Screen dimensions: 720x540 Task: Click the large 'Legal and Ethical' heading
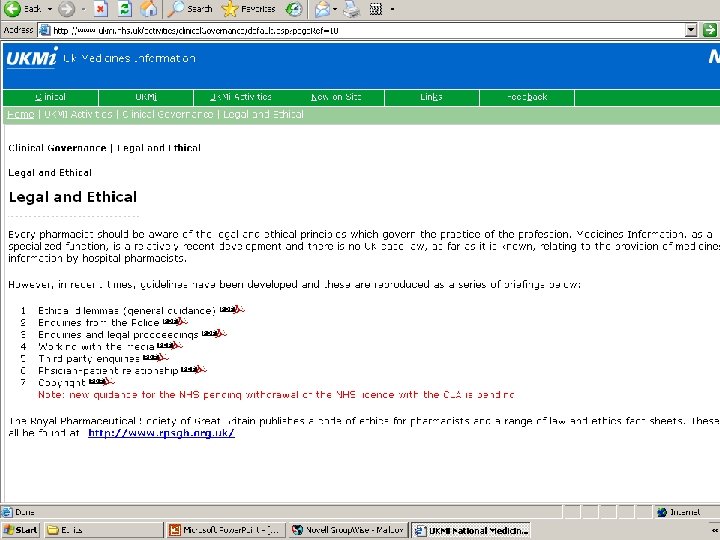click(x=73, y=197)
